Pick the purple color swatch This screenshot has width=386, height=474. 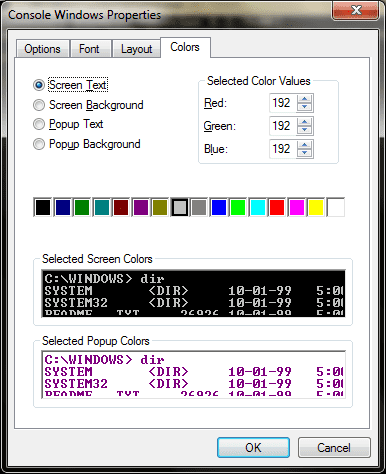click(141, 207)
